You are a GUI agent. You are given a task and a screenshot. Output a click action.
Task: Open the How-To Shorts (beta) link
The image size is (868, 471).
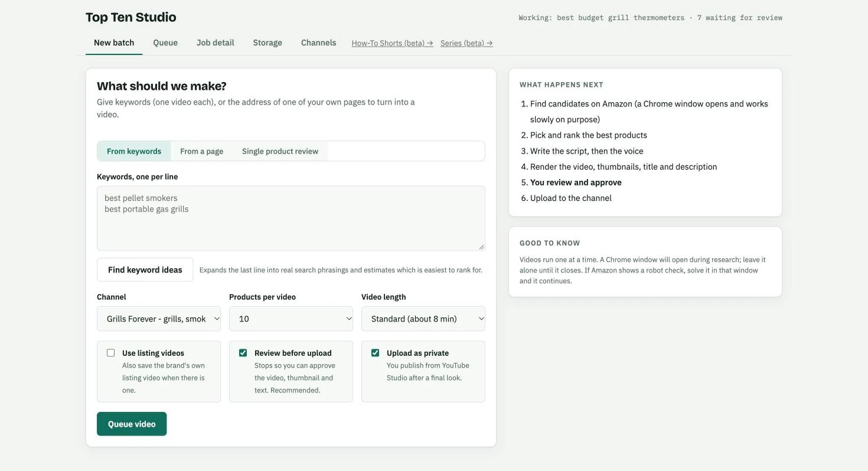tap(393, 43)
